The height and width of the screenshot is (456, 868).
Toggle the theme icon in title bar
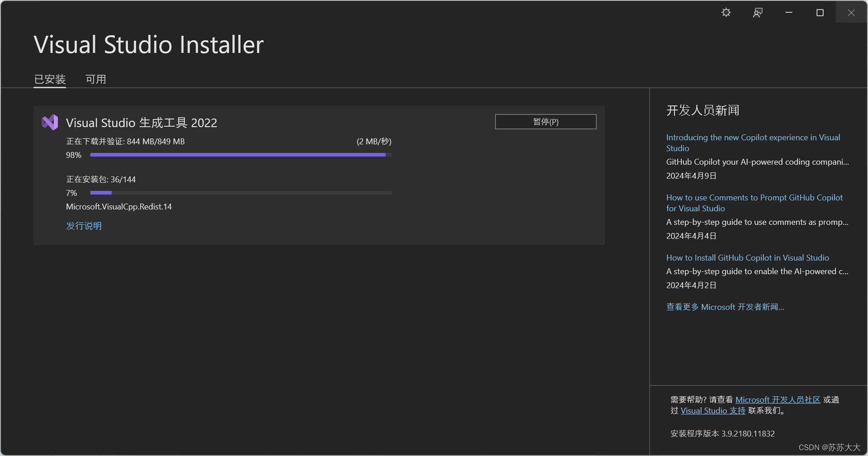pos(726,13)
